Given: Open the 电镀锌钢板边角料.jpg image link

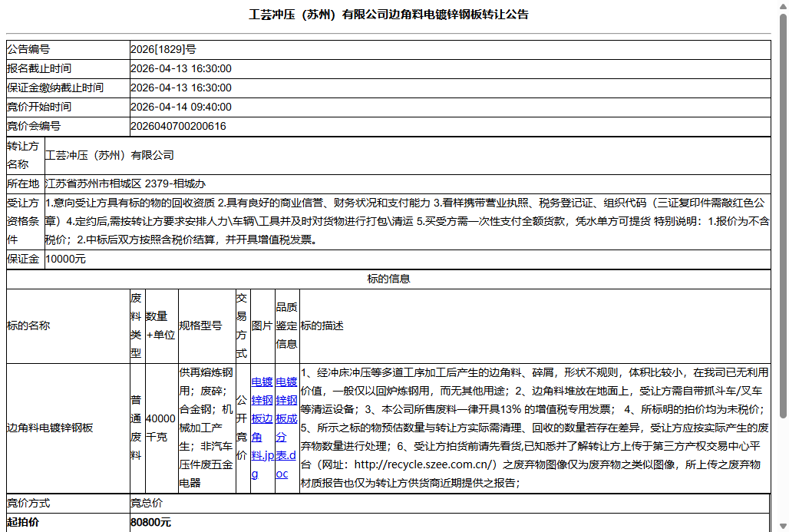Looking at the screenshot, I should click(x=262, y=428).
